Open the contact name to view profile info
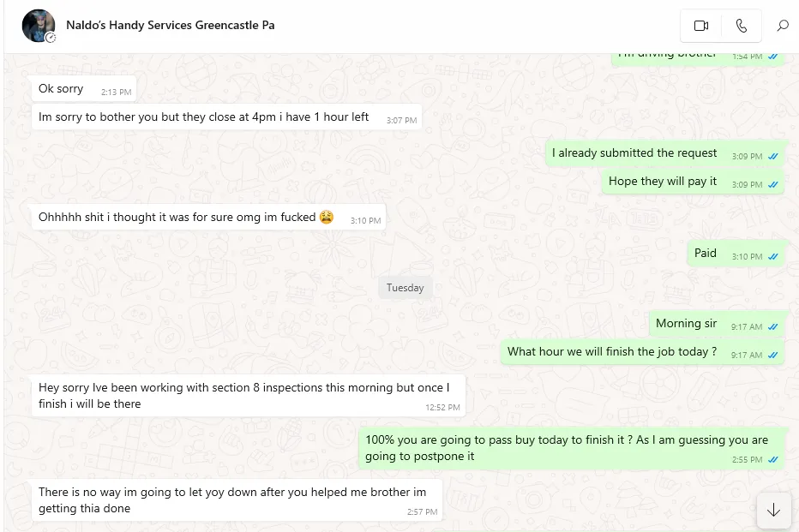 click(170, 25)
